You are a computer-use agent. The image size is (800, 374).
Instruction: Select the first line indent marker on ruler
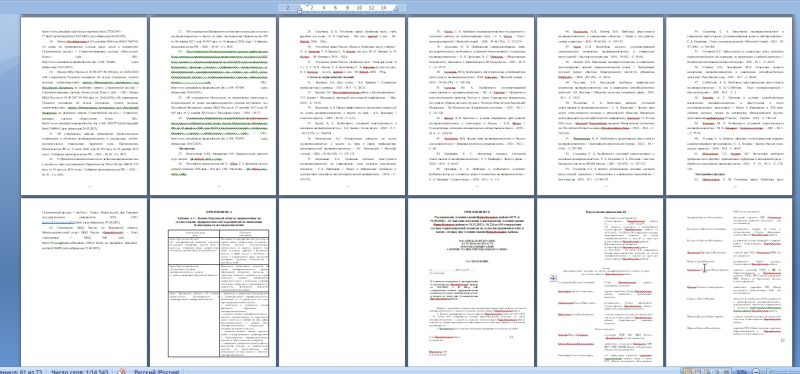pos(307,4)
